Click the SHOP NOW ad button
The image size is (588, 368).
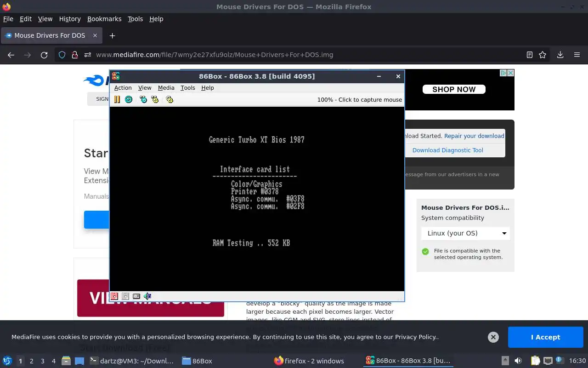coord(454,89)
